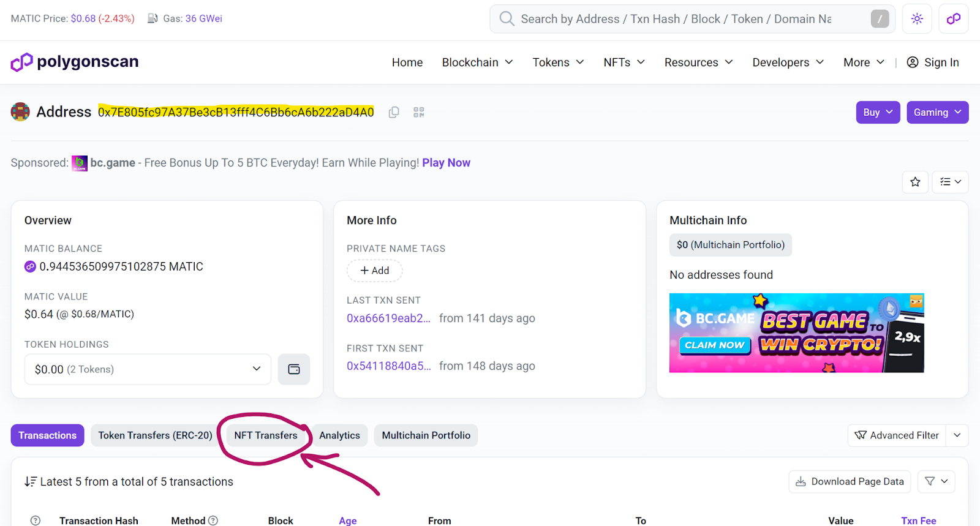Open the wallet token holdings icon button
980x526 pixels.
[294, 369]
